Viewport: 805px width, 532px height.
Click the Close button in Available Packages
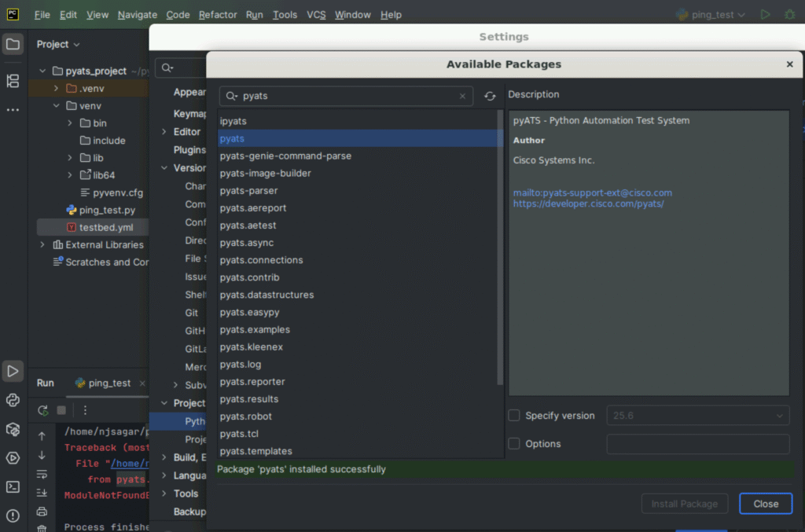(x=766, y=504)
